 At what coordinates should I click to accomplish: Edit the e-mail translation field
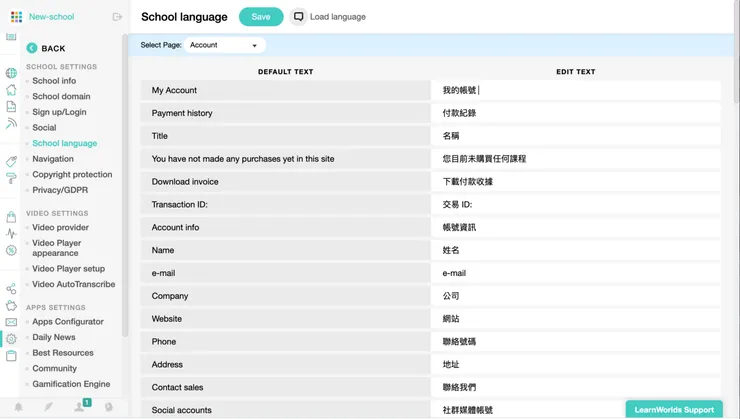coord(576,273)
